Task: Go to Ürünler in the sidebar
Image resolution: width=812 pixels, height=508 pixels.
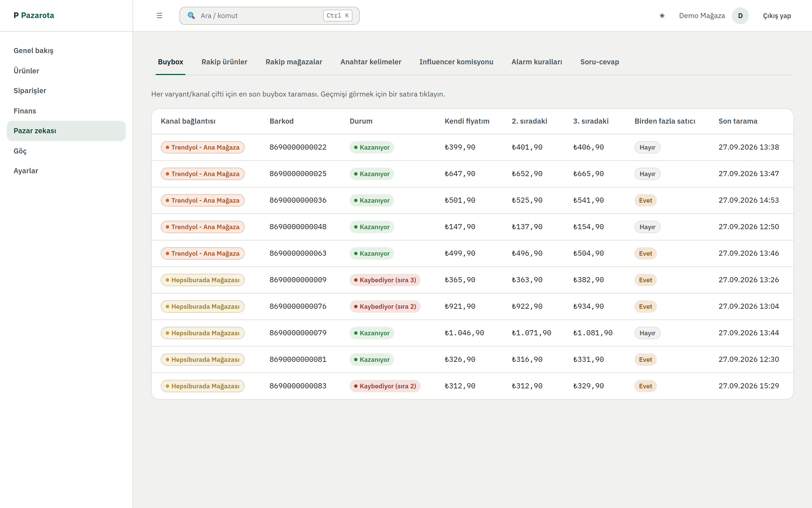Action: [x=66, y=71]
